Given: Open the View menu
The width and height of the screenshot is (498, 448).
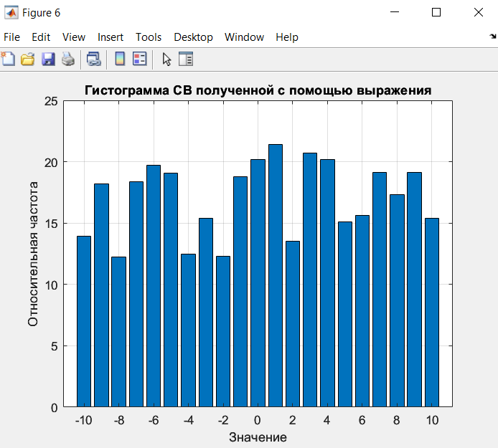Looking at the screenshot, I should point(74,37).
